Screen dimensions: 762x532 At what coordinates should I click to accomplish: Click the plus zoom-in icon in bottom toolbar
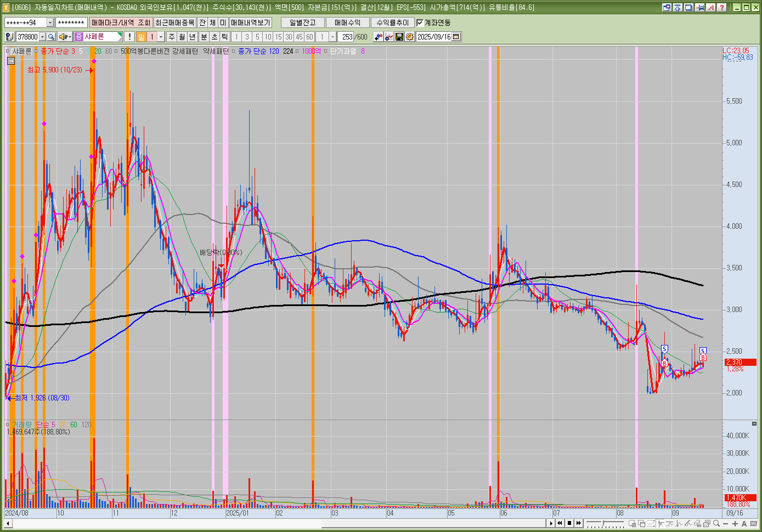735,523
